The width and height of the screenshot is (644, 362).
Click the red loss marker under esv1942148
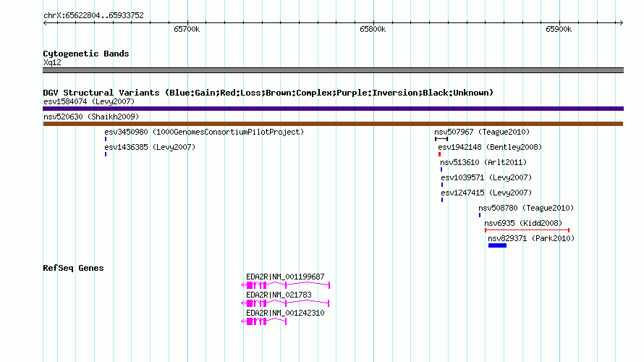click(x=439, y=154)
